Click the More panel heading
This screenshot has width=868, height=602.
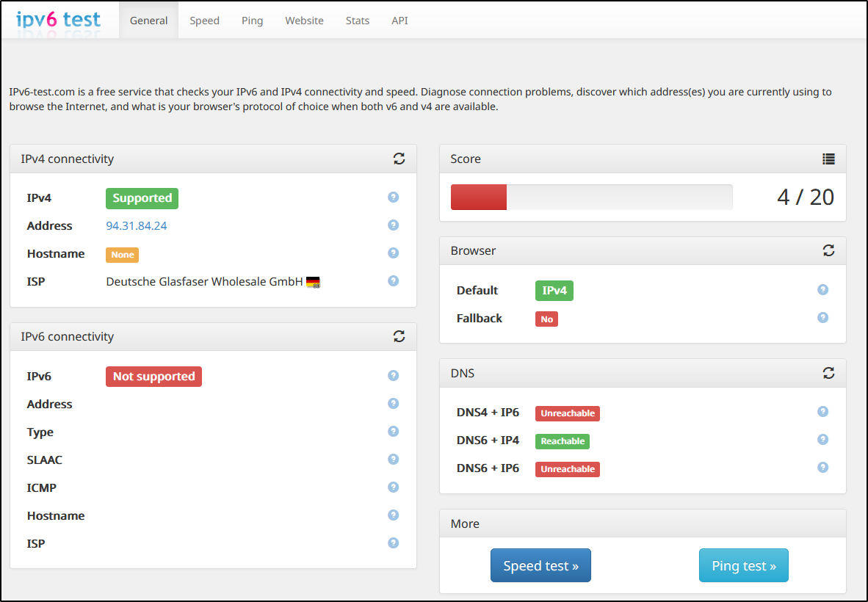(x=465, y=523)
